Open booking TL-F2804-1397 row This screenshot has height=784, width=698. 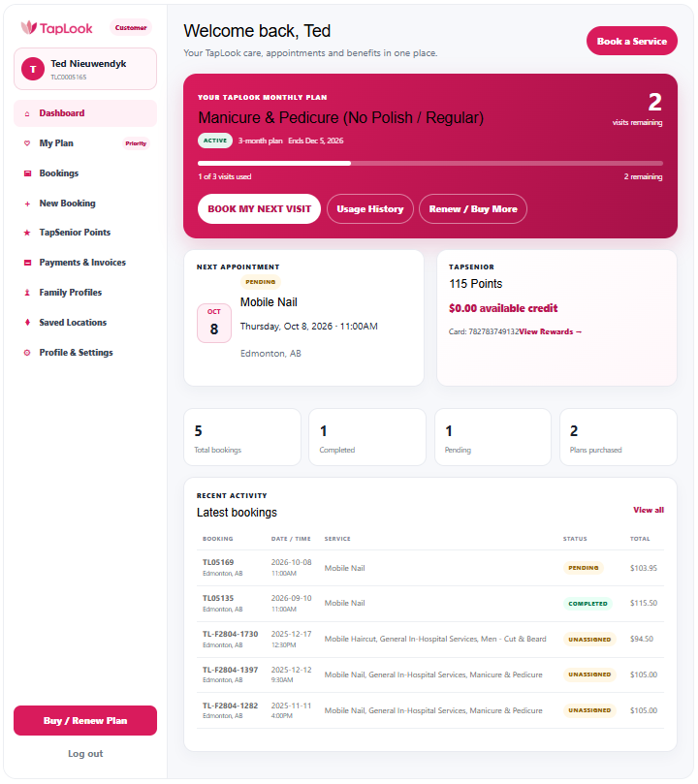(x=430, y=675)
